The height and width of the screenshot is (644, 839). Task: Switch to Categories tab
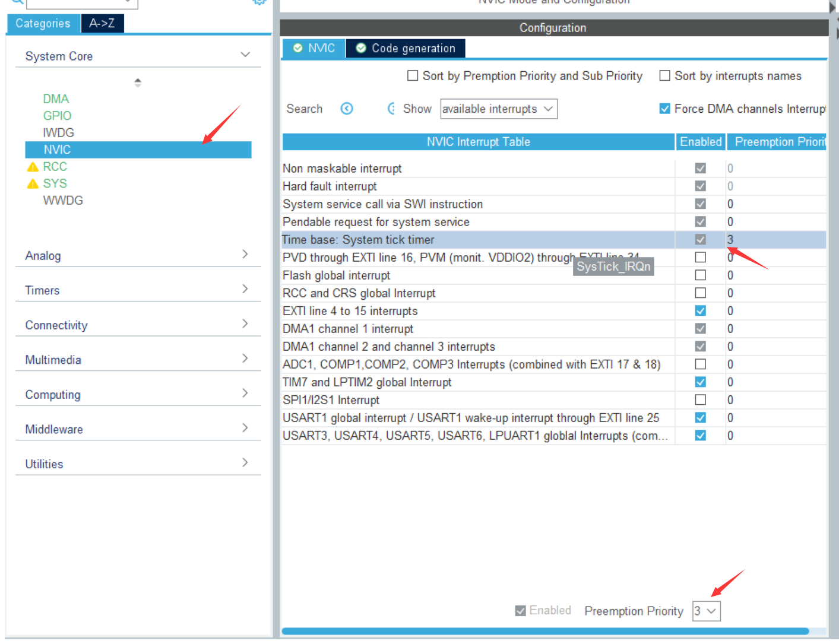(x=43, y=23)
